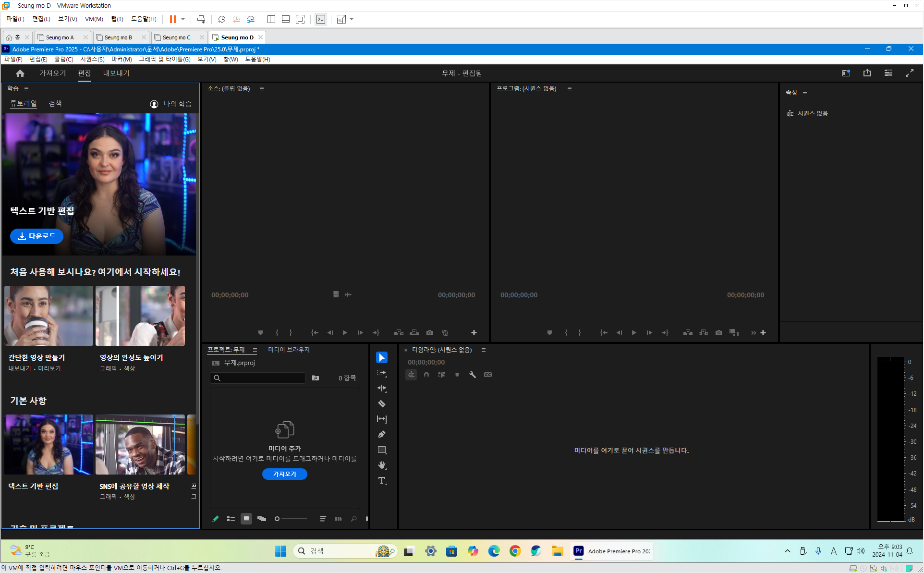The width and height of the screenshot is (924, 573).
Task: Open the Source monitor panel menu
Action: 262,88
